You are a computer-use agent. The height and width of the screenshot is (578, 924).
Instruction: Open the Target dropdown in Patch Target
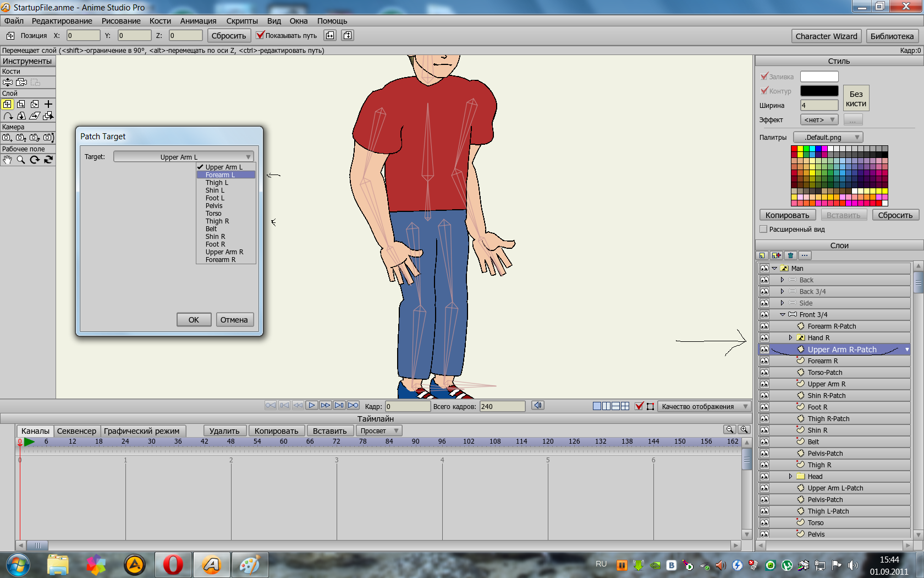pyautogui.click(x=184, y=157)
